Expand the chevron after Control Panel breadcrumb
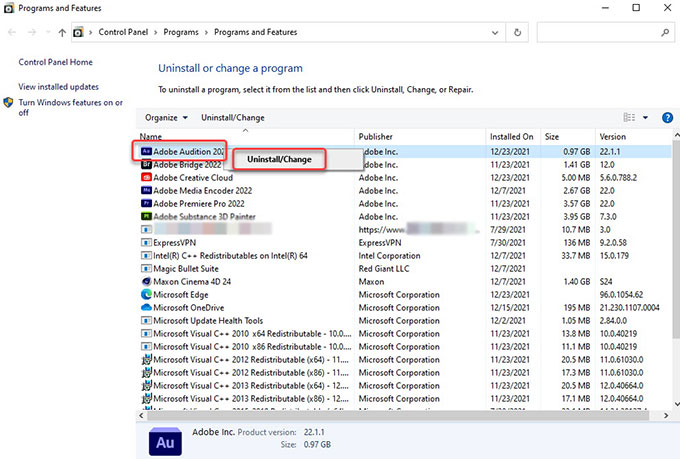Image resolution: width=680 pixels, height=459 pixels. pos(156,33)
